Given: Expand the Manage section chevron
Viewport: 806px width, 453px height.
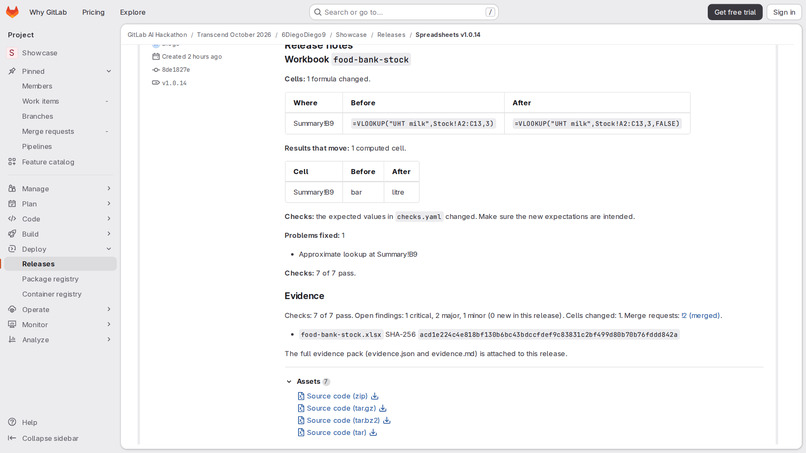Looking at the screenshot, I should pyautogui.click(x=108, y=189).
